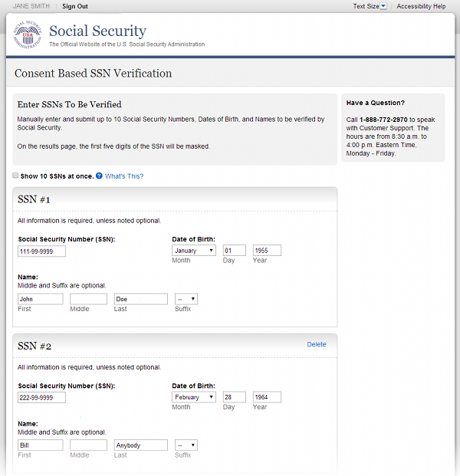Click the Social Security Administration seal logo

(29, 35)
